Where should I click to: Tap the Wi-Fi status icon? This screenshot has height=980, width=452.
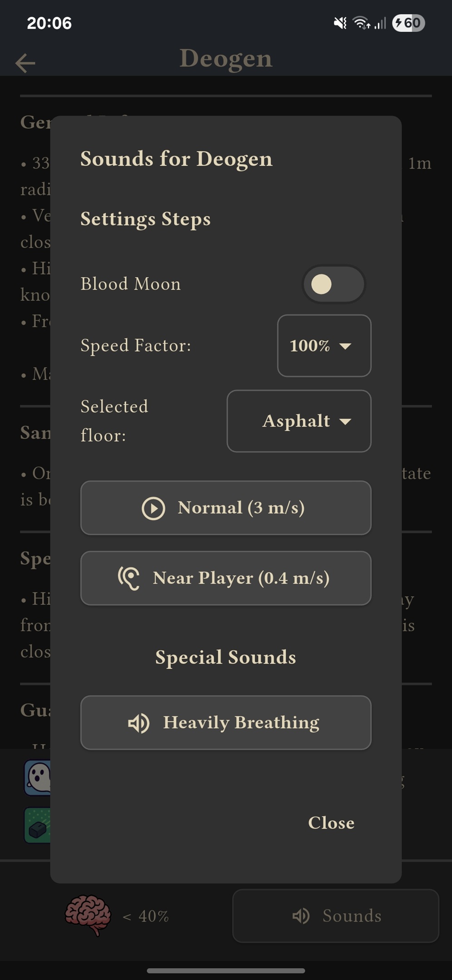point(362,23)
